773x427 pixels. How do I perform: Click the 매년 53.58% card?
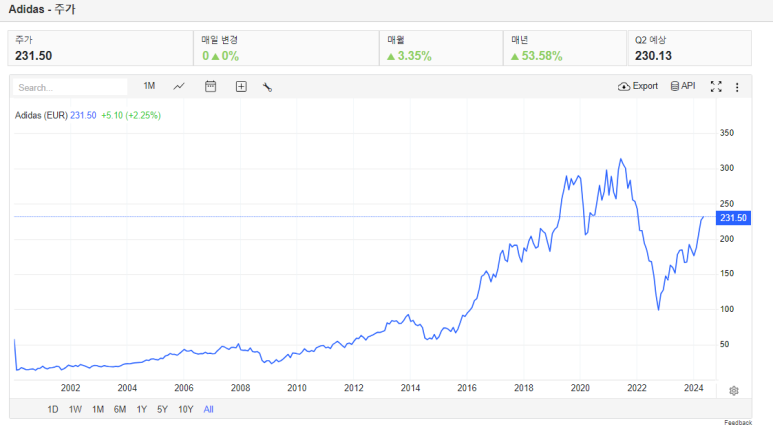pos(565,48)
